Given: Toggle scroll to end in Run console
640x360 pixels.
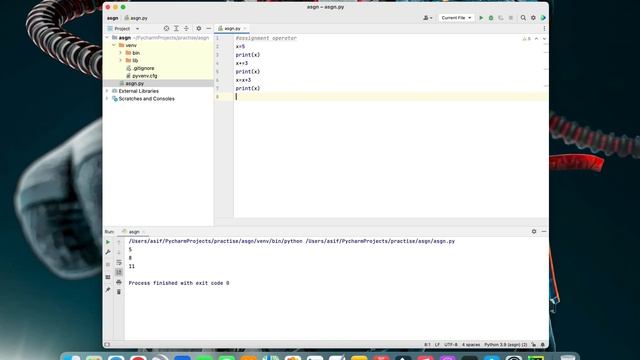Looking at the screenshot, I should click(x=119, y=272).
